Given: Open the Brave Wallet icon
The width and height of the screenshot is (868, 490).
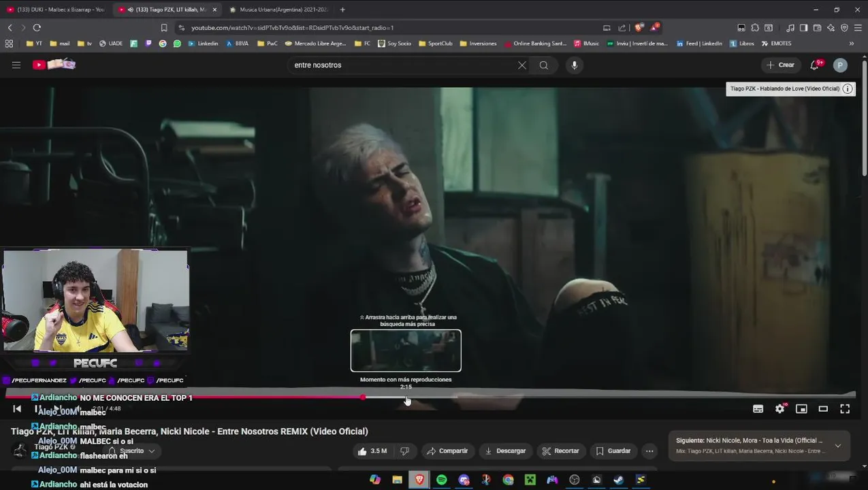Looking at the screenshot, I should 817,28.
